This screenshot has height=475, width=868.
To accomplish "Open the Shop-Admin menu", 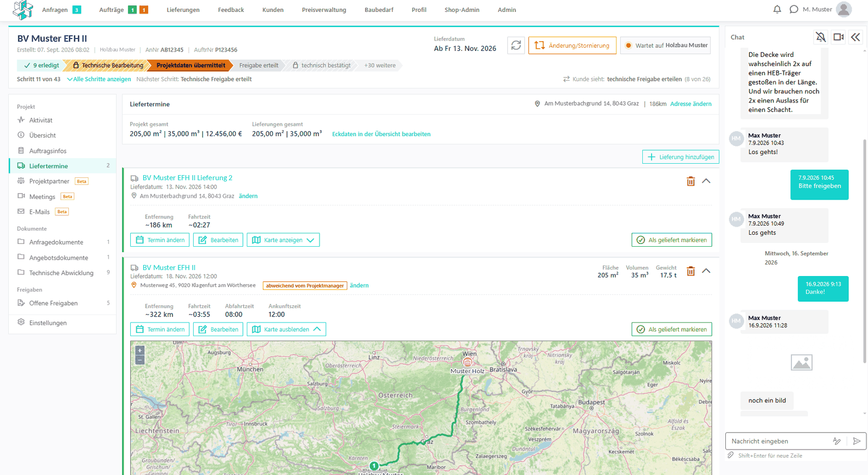I will pos(462,10).
